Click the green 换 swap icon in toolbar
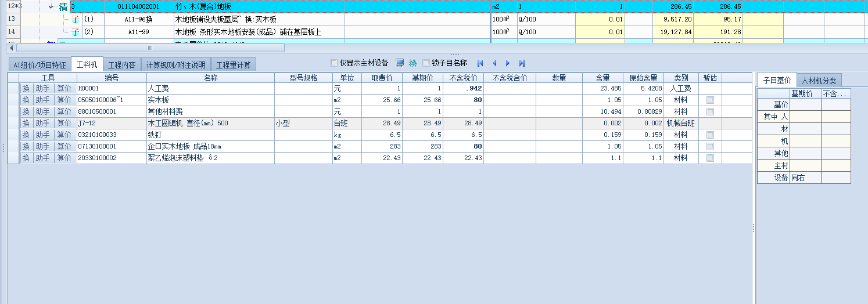The image size is (868, 304). 413,63
